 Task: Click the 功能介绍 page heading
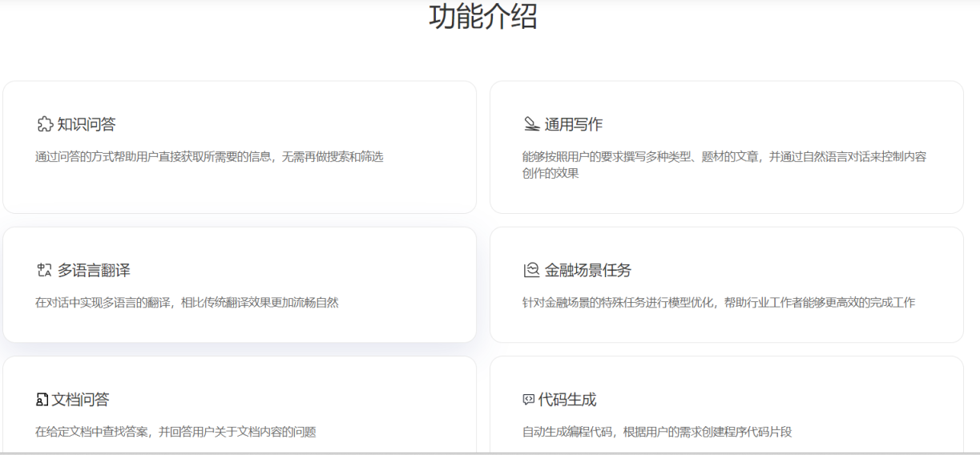(483, 16)
